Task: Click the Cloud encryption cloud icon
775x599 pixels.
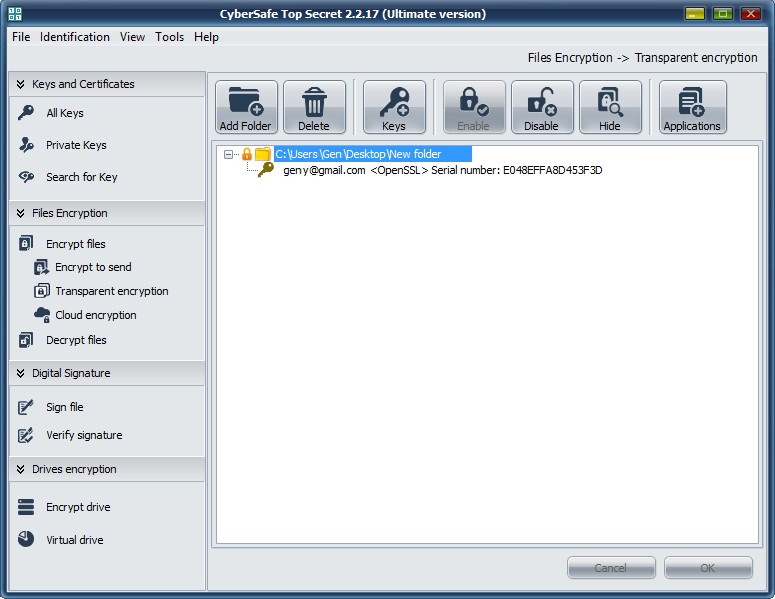Action: [42, 315]
